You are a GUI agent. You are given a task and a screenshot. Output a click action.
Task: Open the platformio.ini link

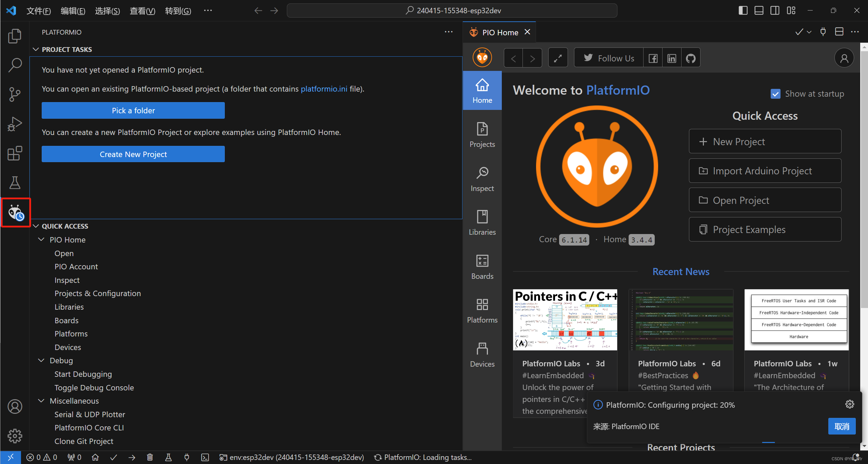[324, 89]
